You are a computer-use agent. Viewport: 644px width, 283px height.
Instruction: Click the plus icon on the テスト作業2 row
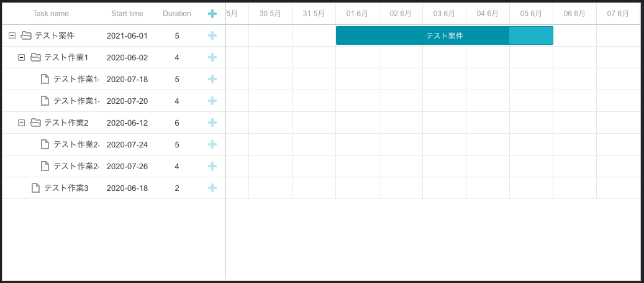(x=212, y=123)
